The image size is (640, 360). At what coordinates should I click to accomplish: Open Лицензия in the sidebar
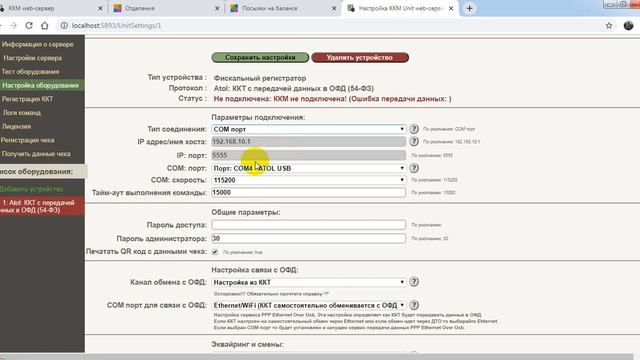(16, 127)
